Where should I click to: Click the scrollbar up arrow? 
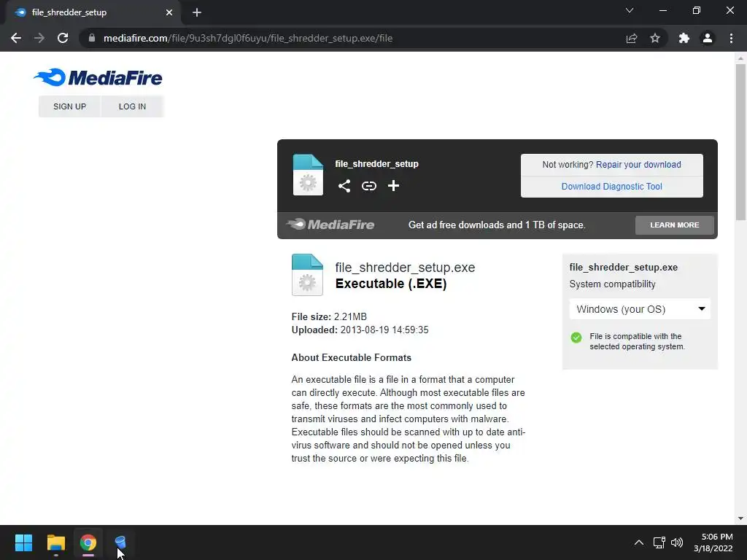pos(740,58)
